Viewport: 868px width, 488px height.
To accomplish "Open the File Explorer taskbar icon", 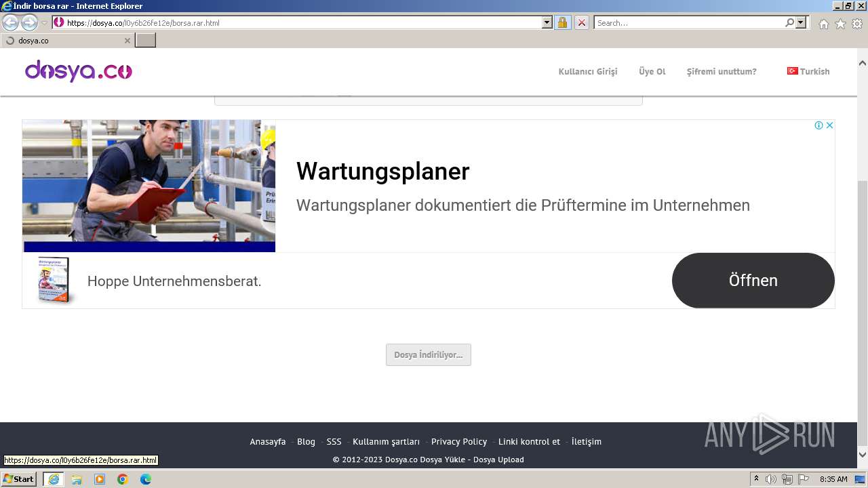I will [77, 479].
